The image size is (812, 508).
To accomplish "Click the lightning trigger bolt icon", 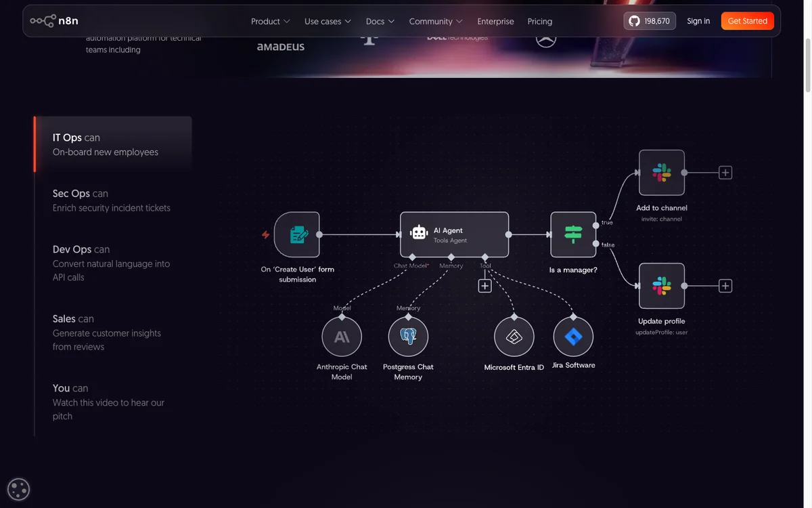I will coord(265,235).
